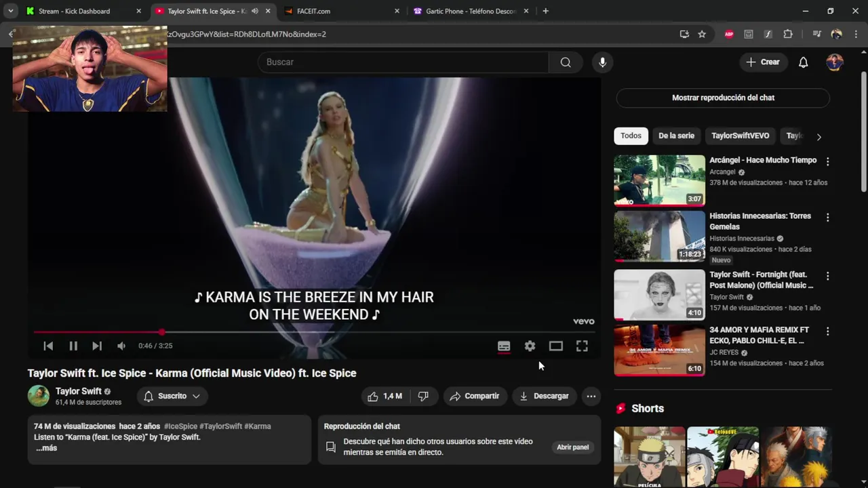868x488 pixels.
Task: Skip to the next video in the playlist
Action: pos(97,346)
